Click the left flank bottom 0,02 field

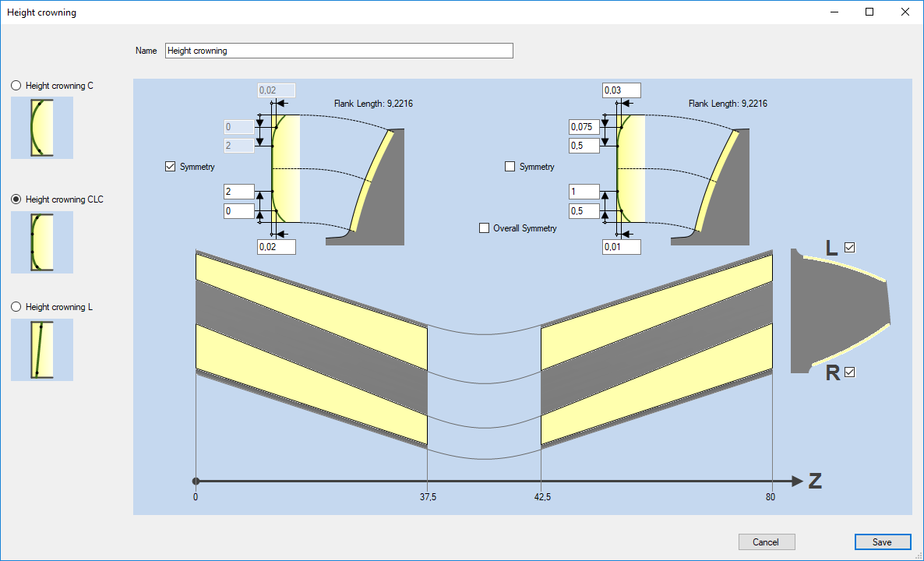click(x=277, y=247)
